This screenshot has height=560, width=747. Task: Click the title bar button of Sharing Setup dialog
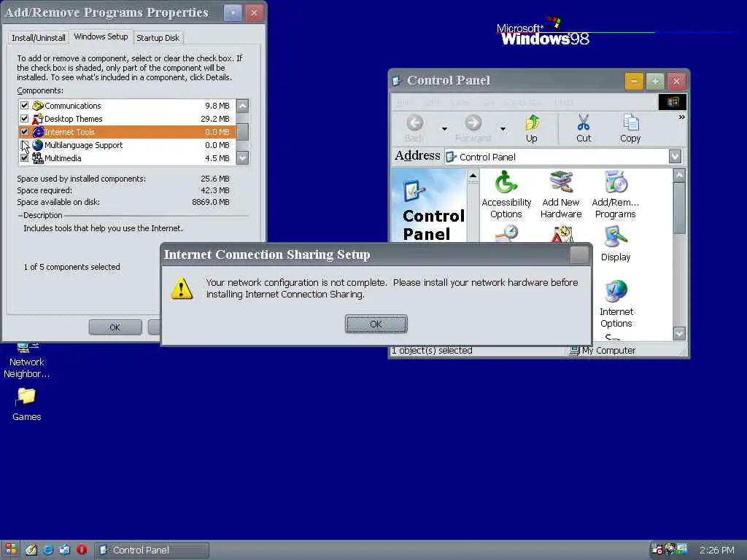pos(578,254)
